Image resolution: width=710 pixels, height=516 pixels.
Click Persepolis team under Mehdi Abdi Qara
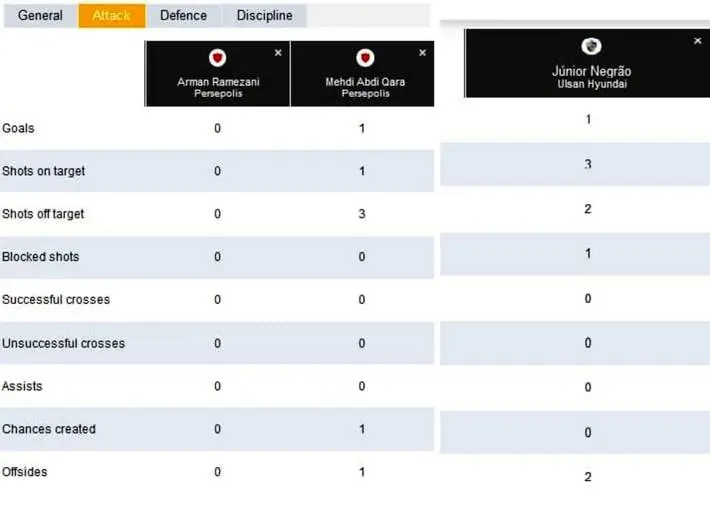coord(365,93)
